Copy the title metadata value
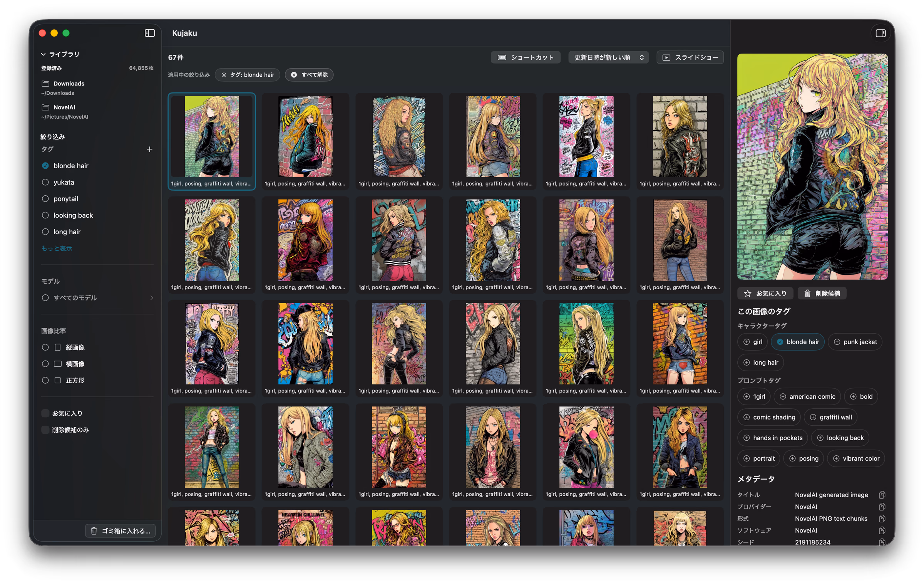The image size is (924, 584). pos(882,495)
